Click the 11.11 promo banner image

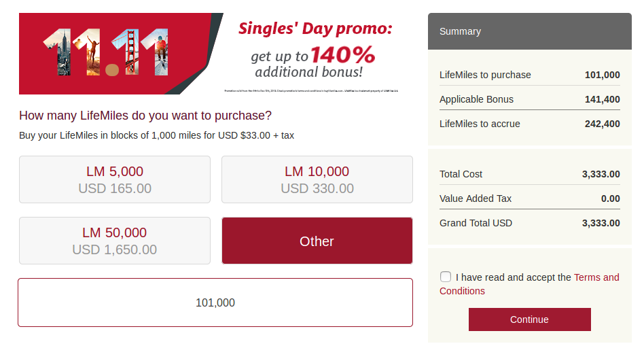click(105, 53)
